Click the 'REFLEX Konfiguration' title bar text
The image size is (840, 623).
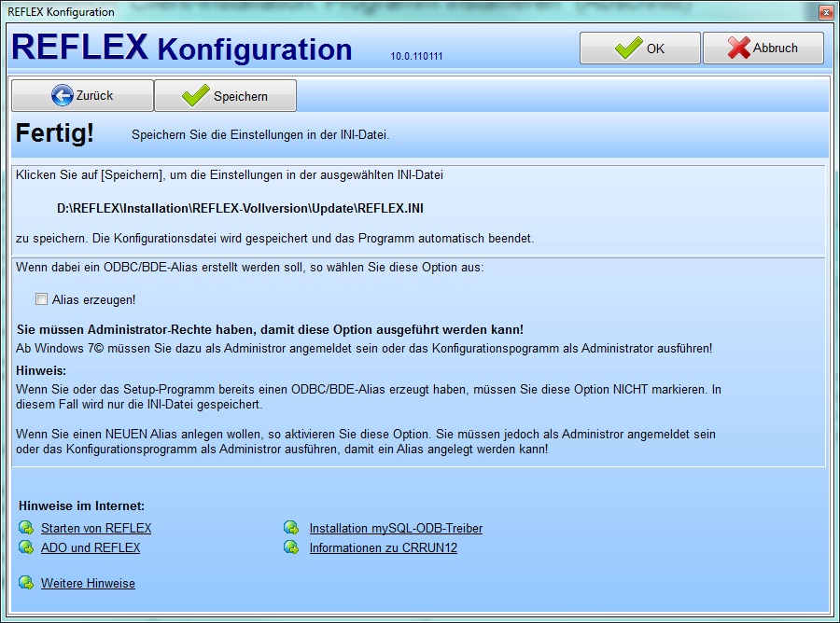pos(61,12)
